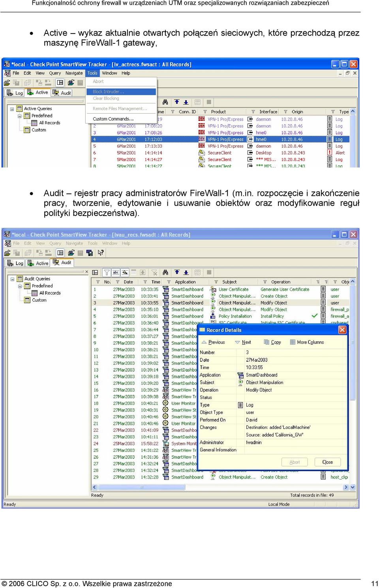Viewport: 379px width, 588px height.
Task: Click the What's This help pointer icon in lvau_recs
Action: click(x=101, y=253)
